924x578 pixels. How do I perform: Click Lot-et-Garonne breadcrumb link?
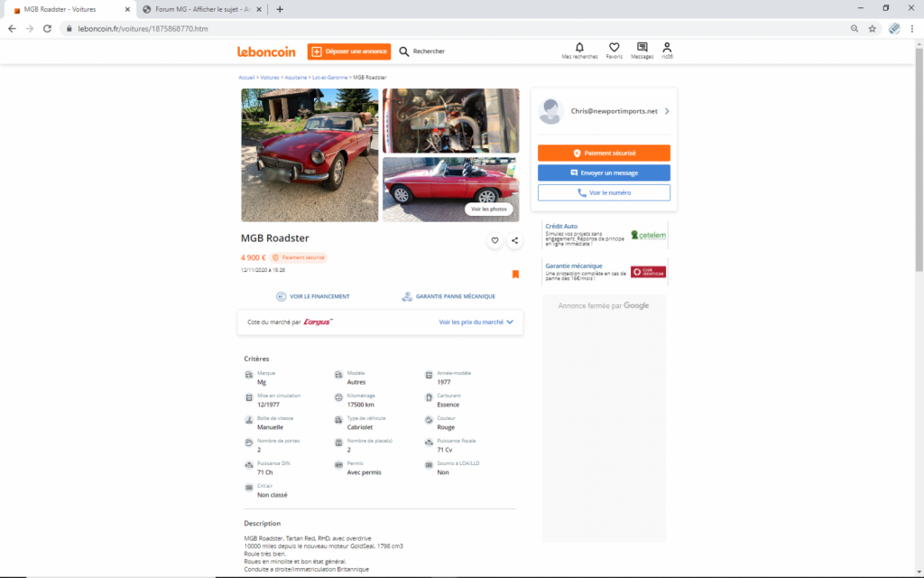pos(330,78)
